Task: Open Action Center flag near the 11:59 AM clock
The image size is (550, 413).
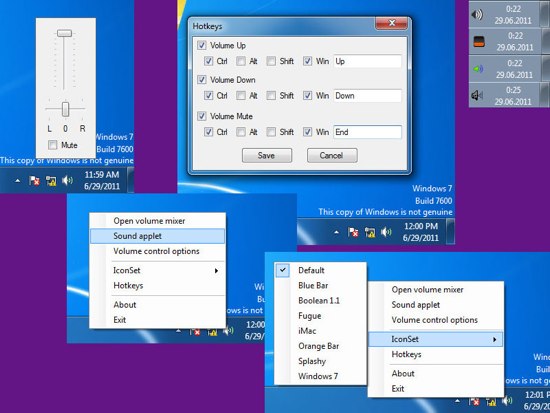Action: tap(34, 181)
